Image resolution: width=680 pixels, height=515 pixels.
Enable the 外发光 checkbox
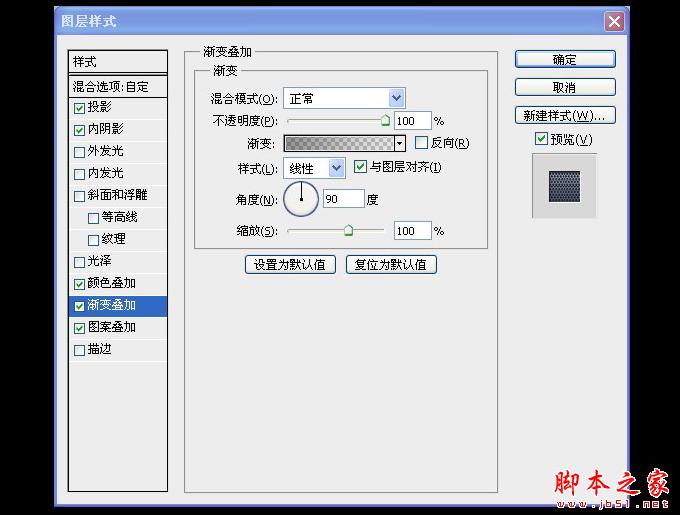click(79, 152)
